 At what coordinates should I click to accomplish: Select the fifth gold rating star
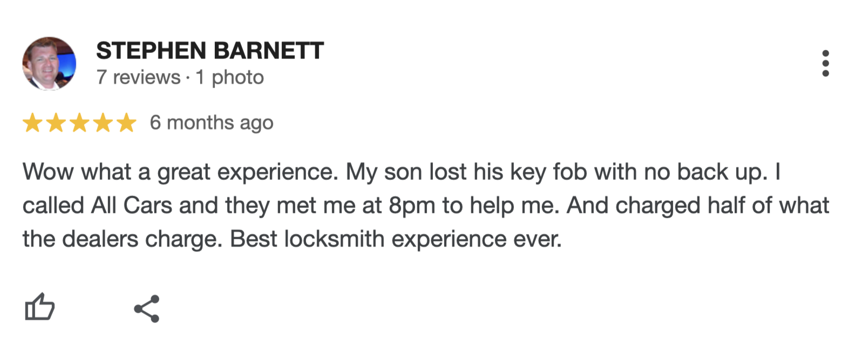126,123
